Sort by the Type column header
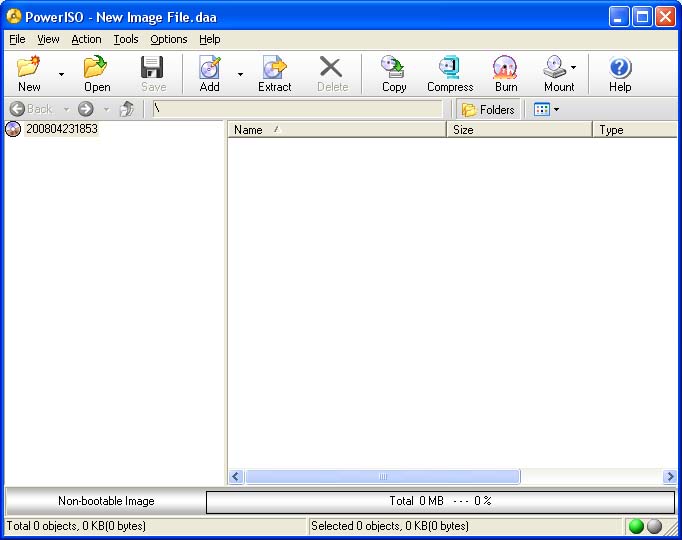This screenshot has width=682, height=540. click(x=635, y=130)
